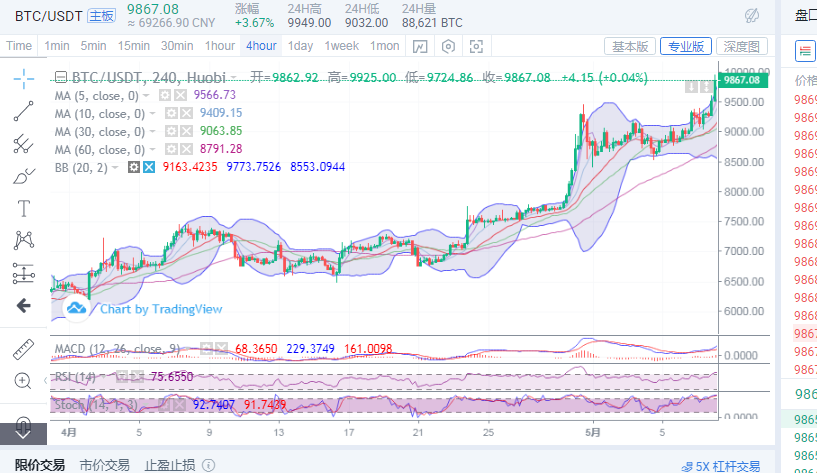
Task: Click the 10000.00 level on price axis
Action: click(747, 71)
